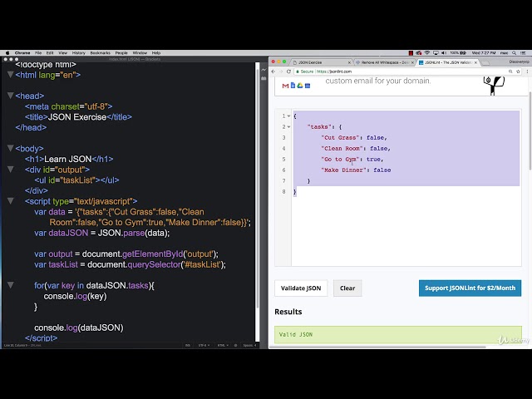532x399 pixels.
Task: Close the JSONLint tab
Action: click(x=475, y=63)
